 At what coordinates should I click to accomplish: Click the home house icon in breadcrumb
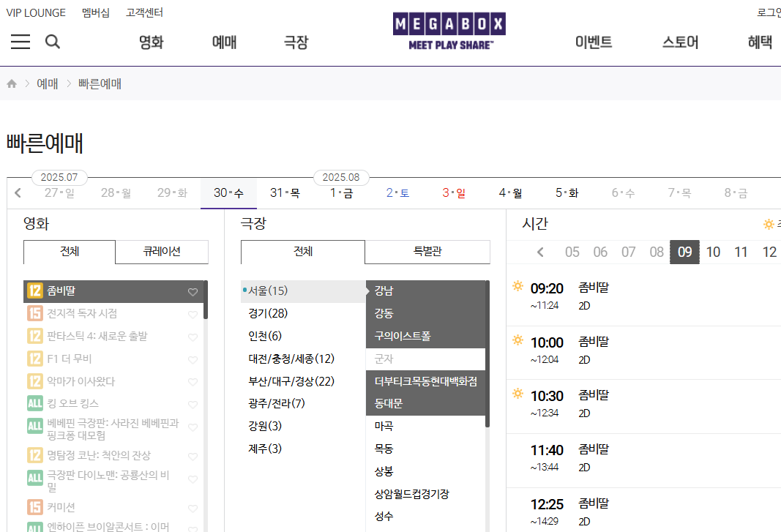11,83
